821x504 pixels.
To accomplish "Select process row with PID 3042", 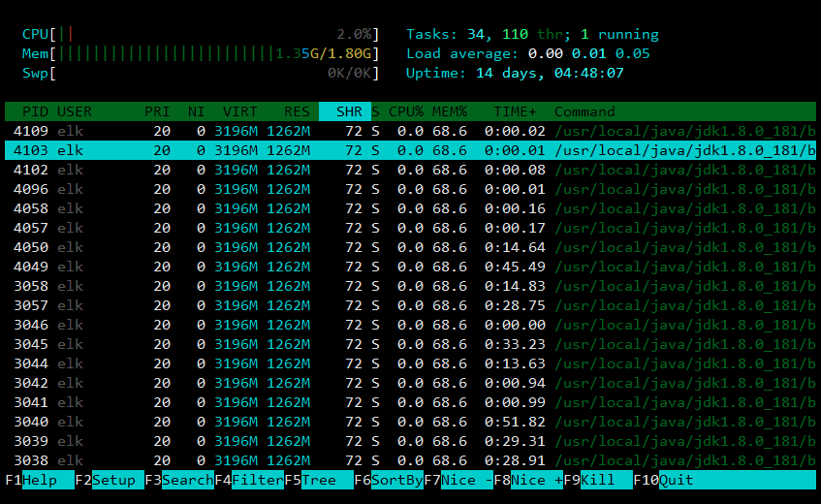I will coord(411,383).
